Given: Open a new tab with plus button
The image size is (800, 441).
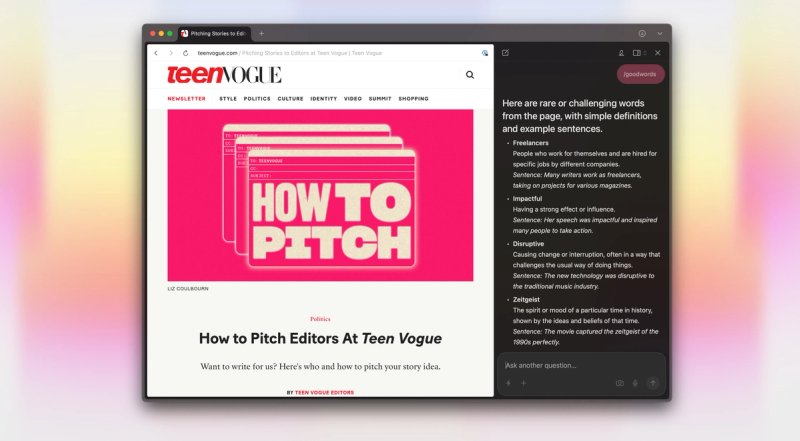Looking at the screenshot, I should tap(261, 34).
